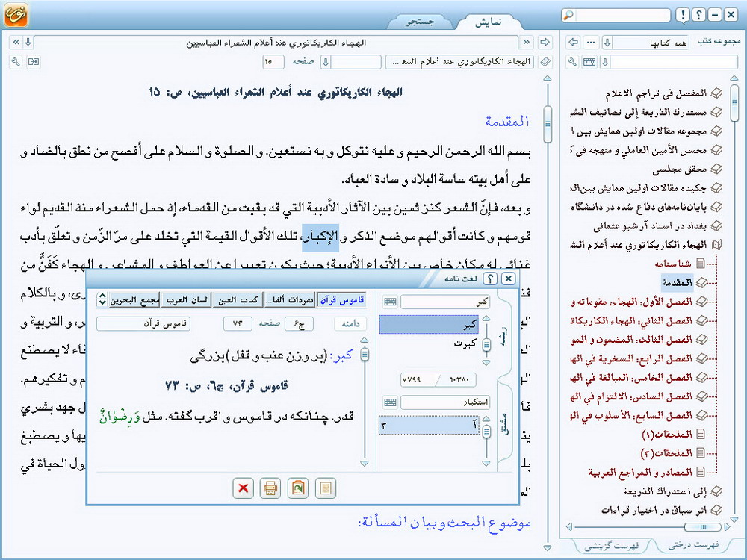Open the شناسنامه document page in the tree
Screen dimensions: 747x560
tap(673, 264)
